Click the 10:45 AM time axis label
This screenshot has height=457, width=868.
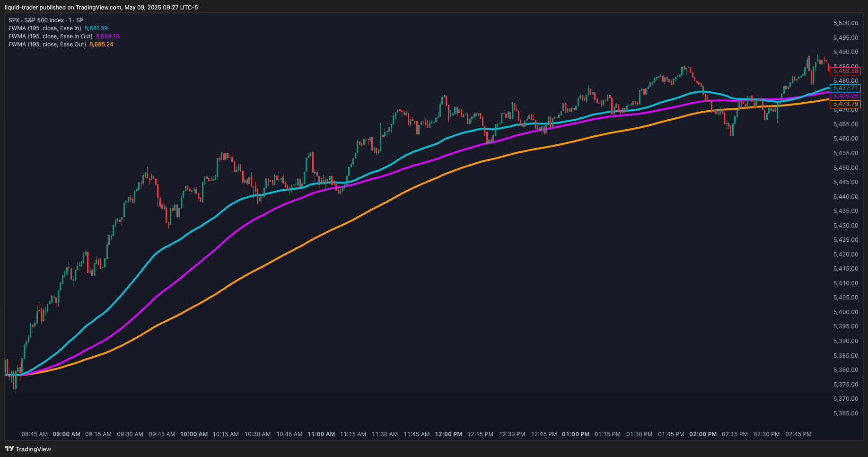pos(289,434)
